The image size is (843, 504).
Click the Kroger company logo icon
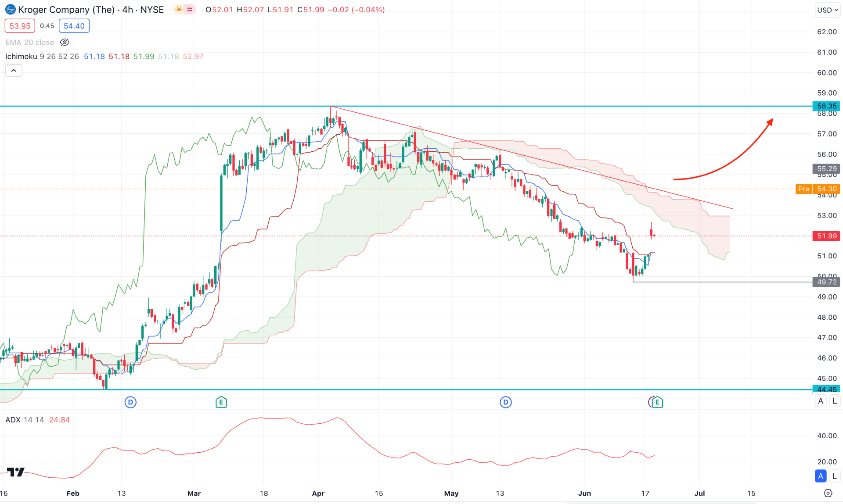pyautogui.click(x=10, y=10)
